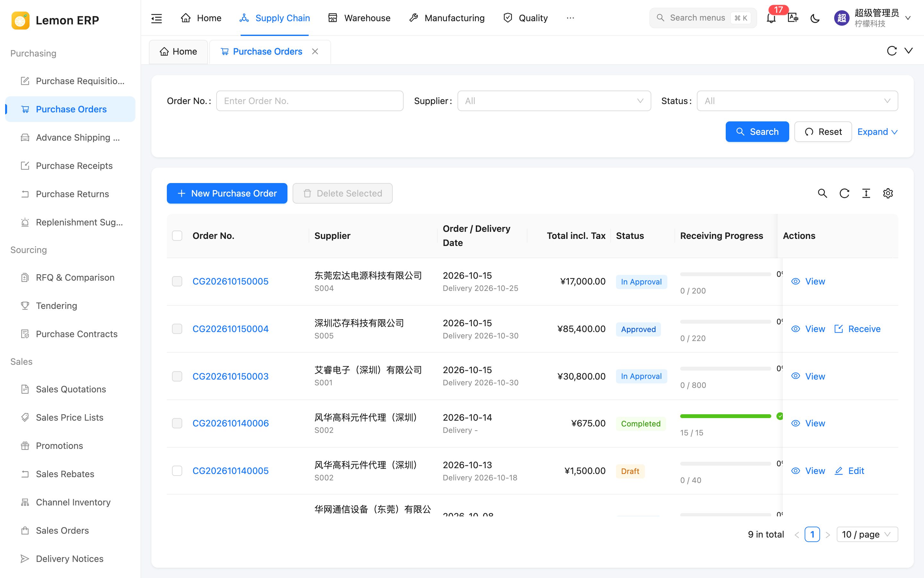Click the New Purchase Order button
Viewport: 924px width, 578px height.
(227, 193)
